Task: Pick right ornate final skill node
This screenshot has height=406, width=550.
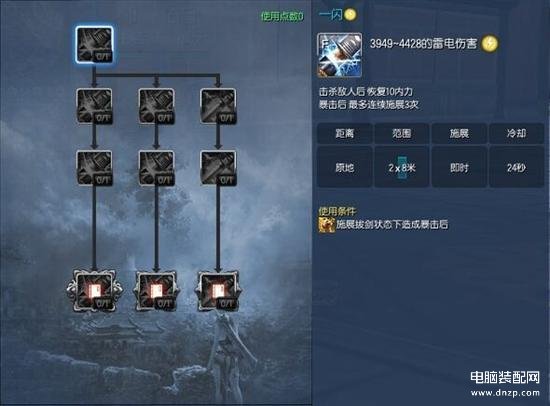Action: click(218, 291)
